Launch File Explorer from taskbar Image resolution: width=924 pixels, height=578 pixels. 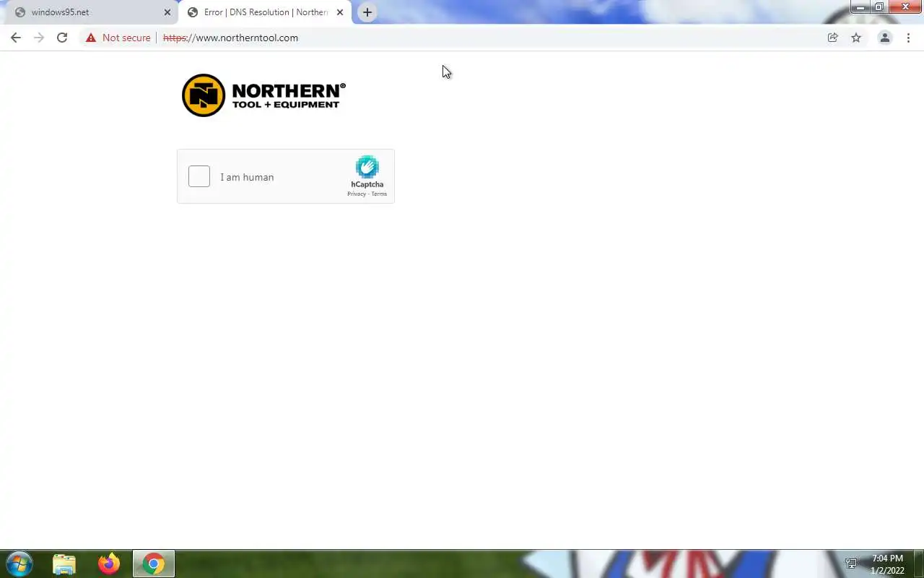click(64, 564)
